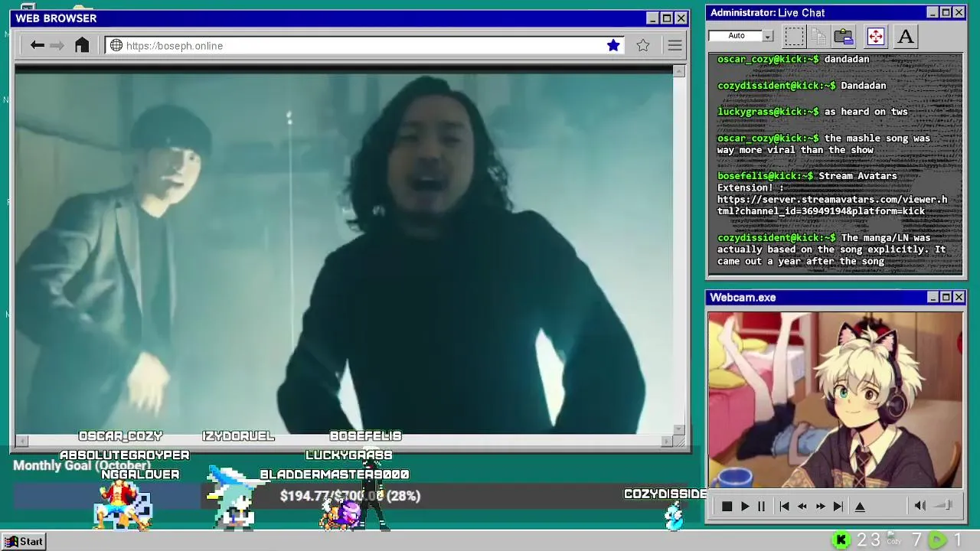Open the font 'A' settings in Live Chat

point(906,36)
